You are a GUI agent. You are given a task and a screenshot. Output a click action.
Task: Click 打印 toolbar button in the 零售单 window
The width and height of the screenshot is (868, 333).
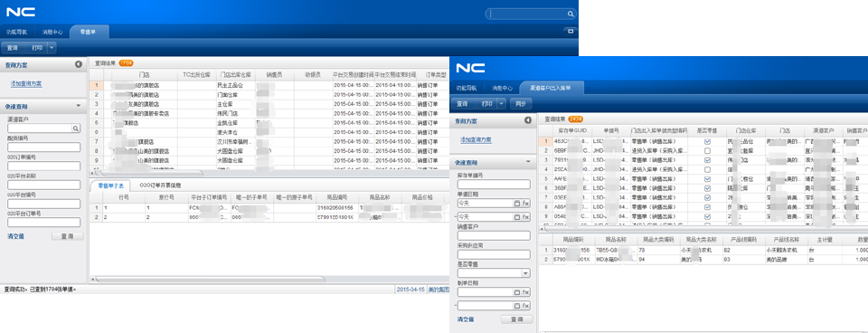point(36,48)
